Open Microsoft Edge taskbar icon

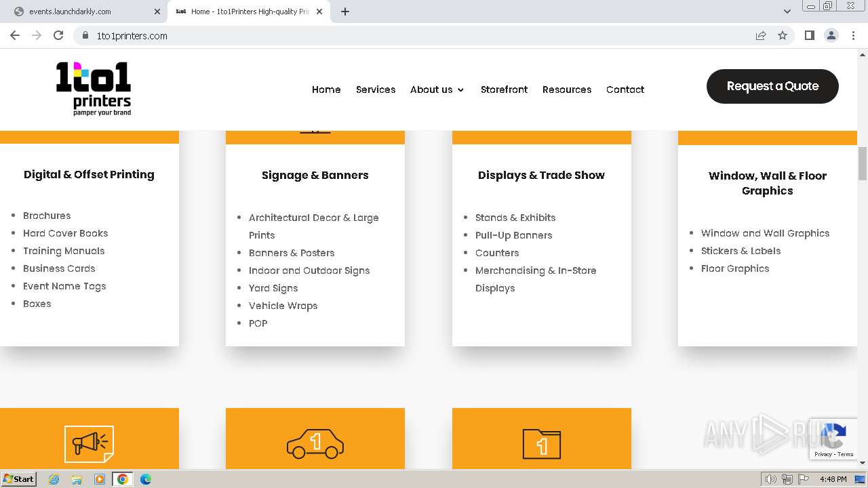tap(145, 479)
